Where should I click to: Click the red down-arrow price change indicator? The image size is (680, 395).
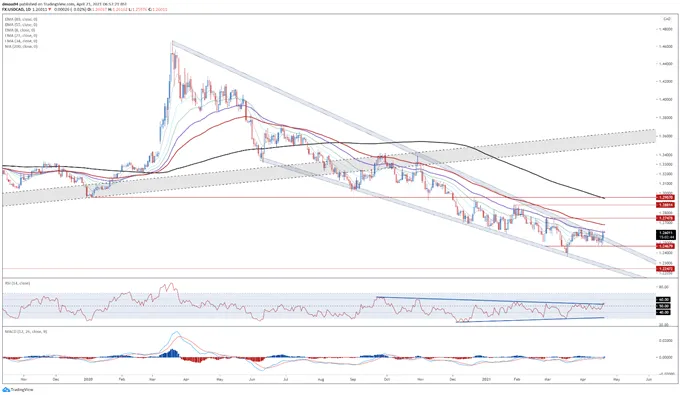coord(50,9)
